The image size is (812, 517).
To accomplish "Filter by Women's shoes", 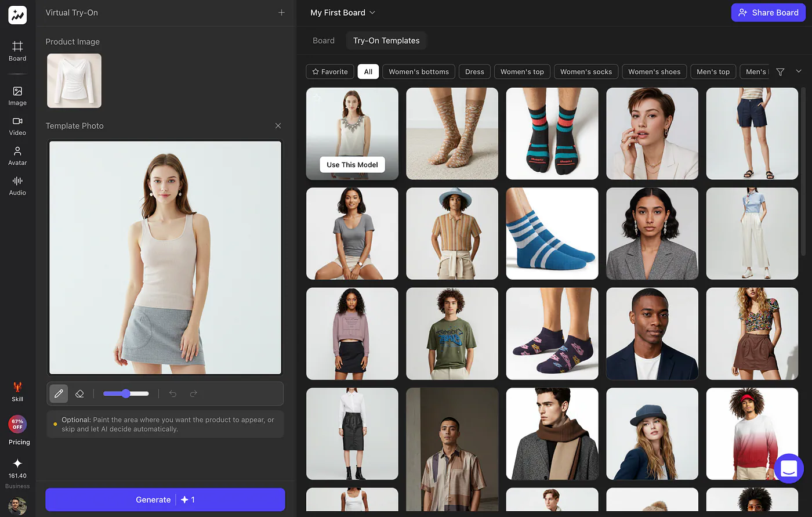I will click(654, 71).
